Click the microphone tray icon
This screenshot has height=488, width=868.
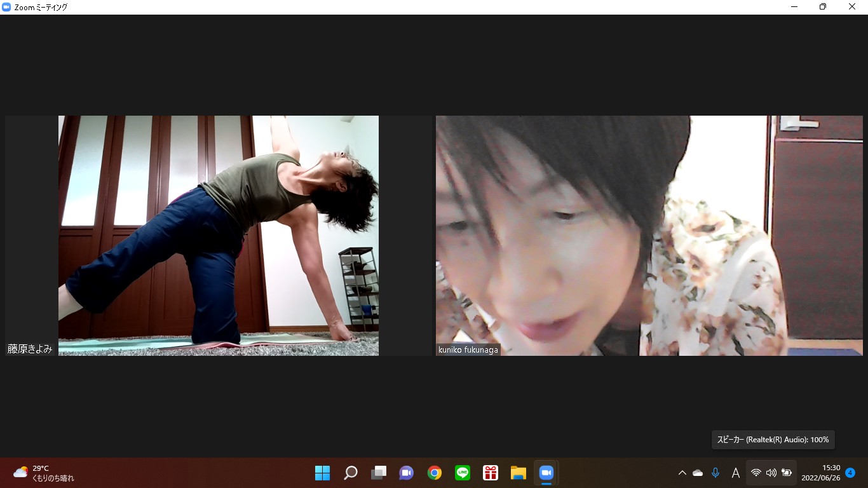tap(715, 473)
